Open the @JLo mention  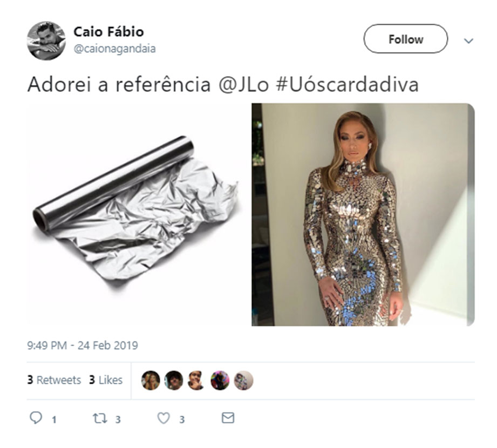click(244, 85)
